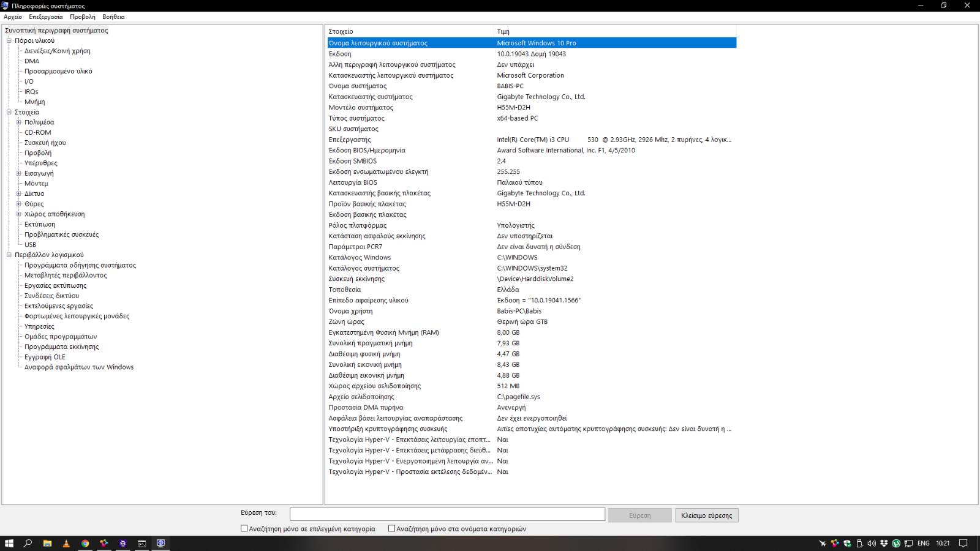Select the 'USB' tree item
The image size is (980, 551).
(x=31, y=245)
